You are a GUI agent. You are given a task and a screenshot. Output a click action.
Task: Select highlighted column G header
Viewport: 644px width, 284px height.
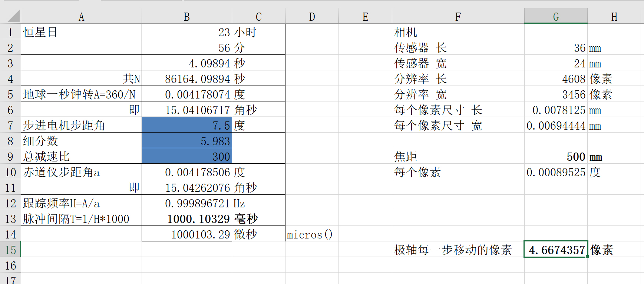tap(556, 16)
